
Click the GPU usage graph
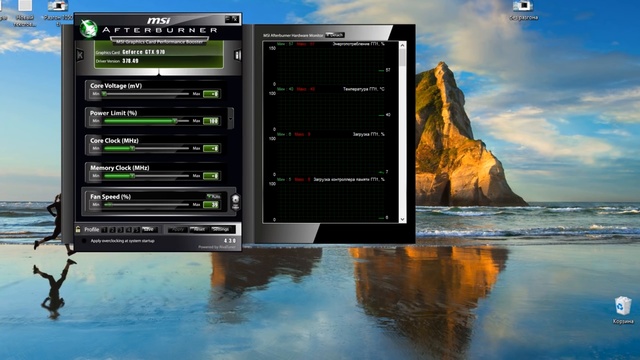click(331, 156)
